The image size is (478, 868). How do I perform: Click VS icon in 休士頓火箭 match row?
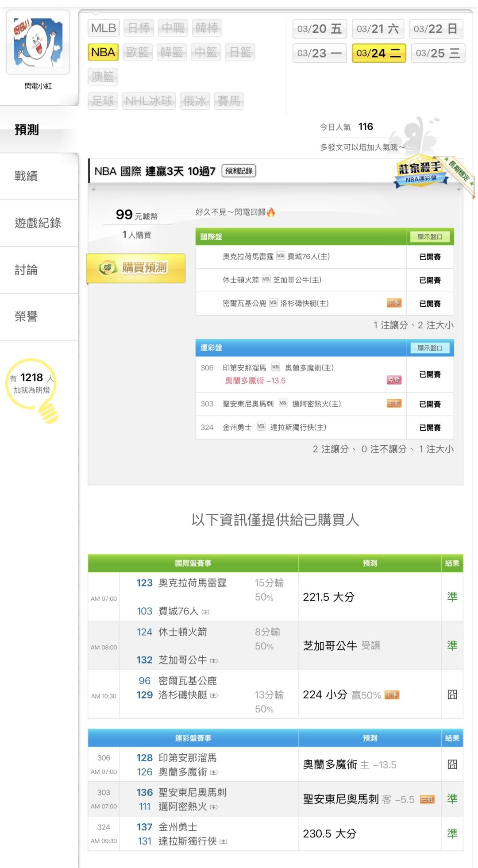(x=266, y=279)
